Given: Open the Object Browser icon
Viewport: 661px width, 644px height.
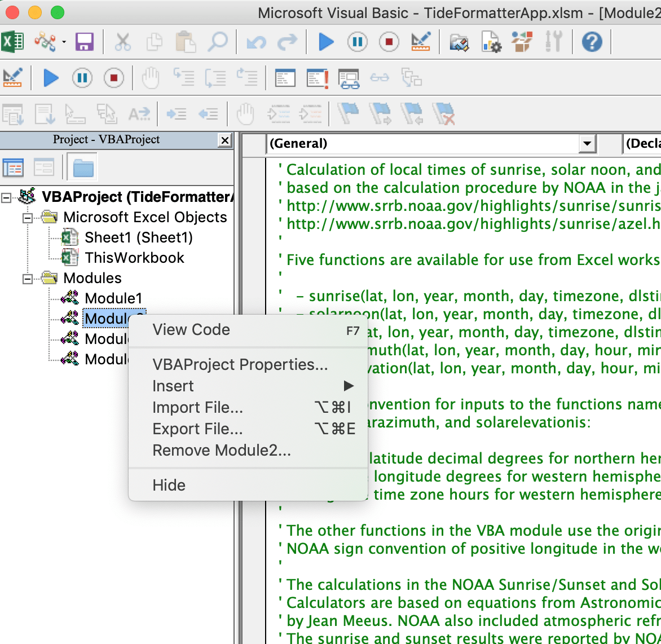Looking at the screenshot, I should [x=522, y=42].
